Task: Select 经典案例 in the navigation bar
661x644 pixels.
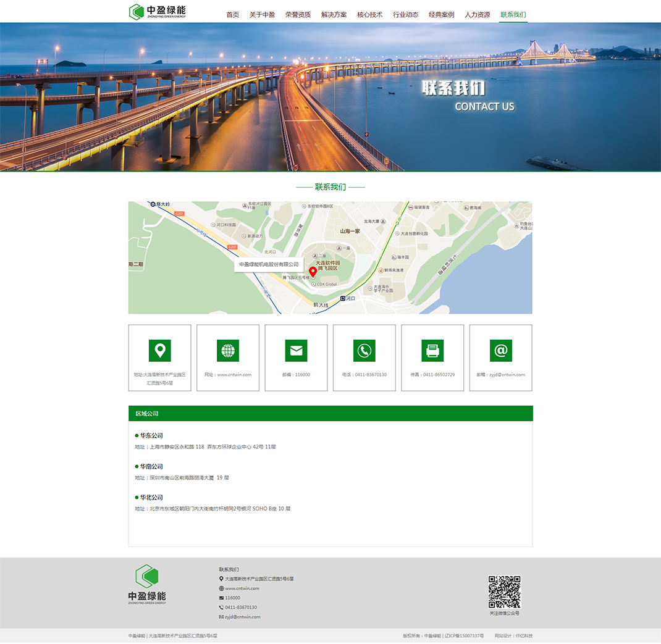Action: tap(441, 14)
